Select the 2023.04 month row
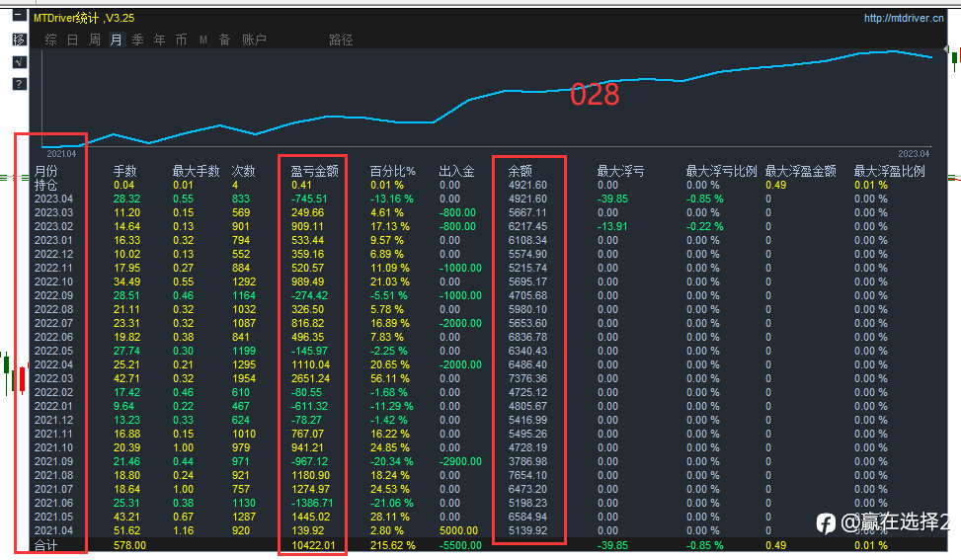Screen dimensions: 961x560 pos(53,199)
